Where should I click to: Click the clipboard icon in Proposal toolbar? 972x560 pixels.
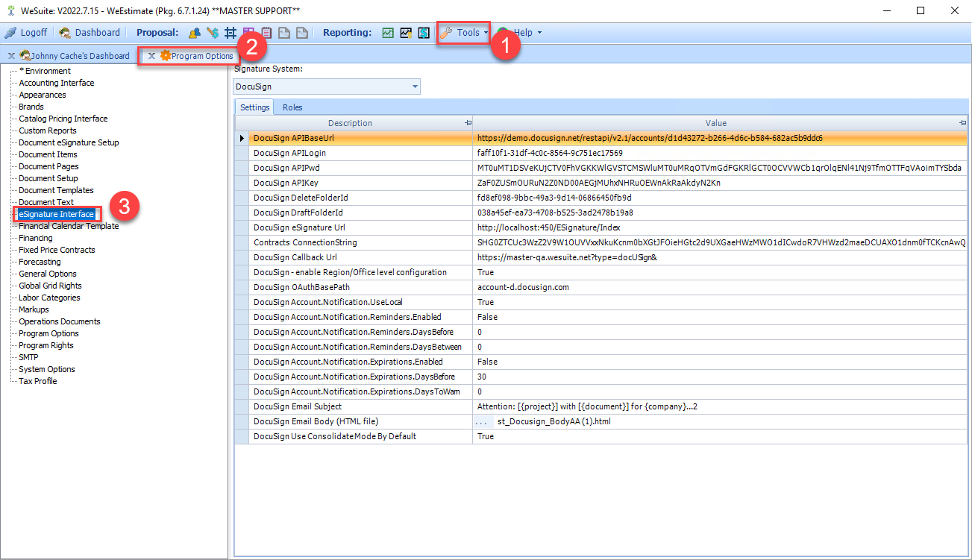(266, 33)
